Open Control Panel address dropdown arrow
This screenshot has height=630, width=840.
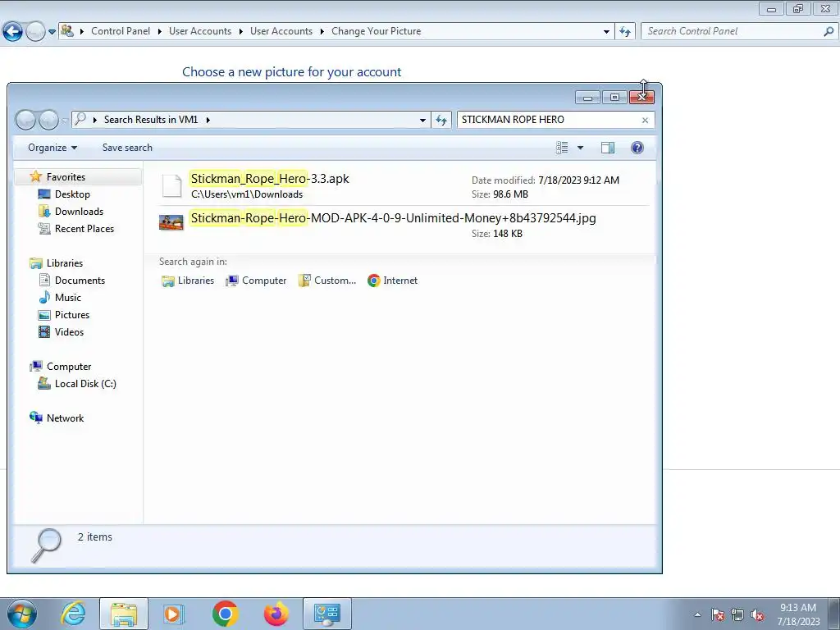click(606, 32)
